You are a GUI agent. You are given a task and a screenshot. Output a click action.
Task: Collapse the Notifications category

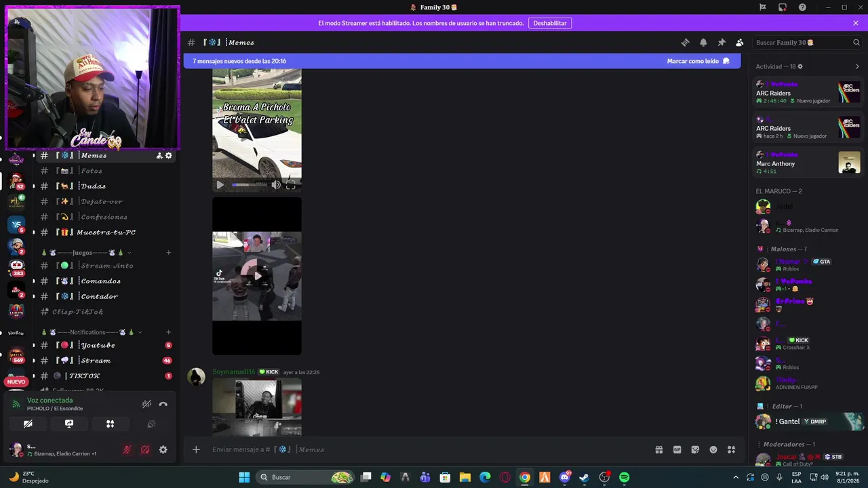click(x=92, y=332)
